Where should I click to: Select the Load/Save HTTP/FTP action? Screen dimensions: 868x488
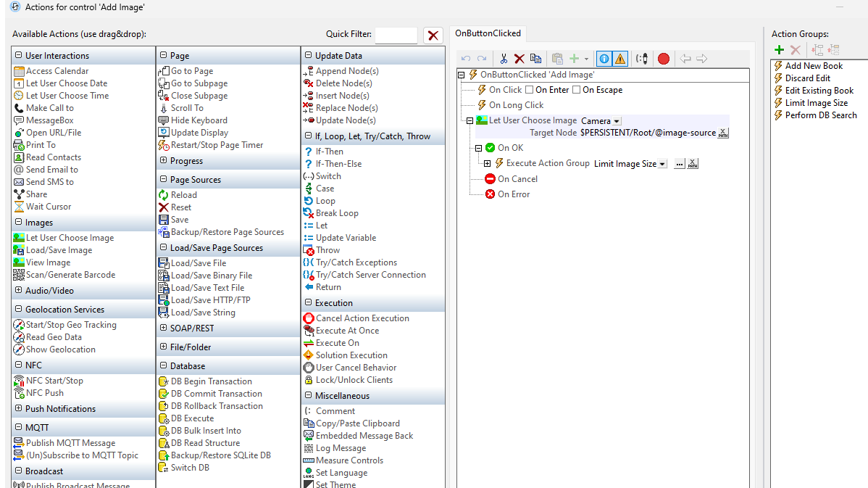tap(210, 299)
